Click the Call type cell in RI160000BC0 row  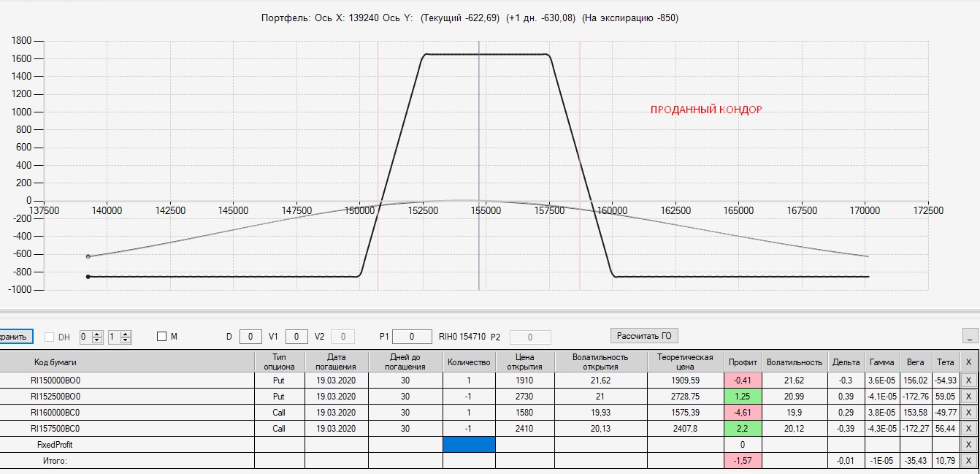(x=279, y=413)
